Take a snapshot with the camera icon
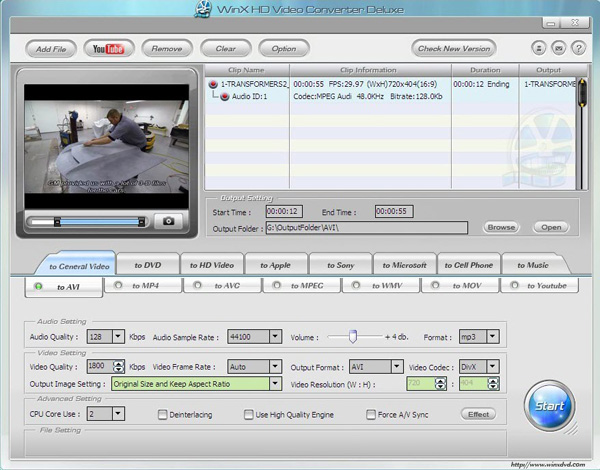Viewport: 600px width, 470px height. click(168, 221)
